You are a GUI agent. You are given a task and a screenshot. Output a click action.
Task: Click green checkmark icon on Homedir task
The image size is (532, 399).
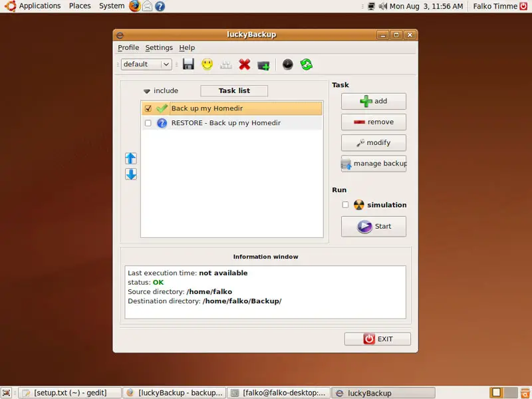[162, 108]
